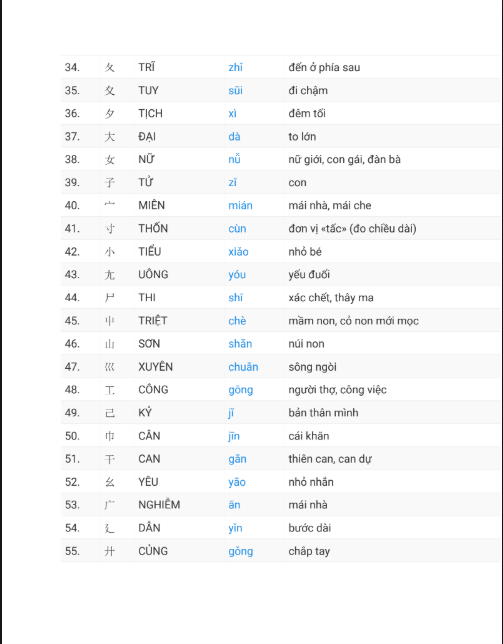503x644 pixels.
Task: Select the yǐn pinyin link
Action: click(x=235, y=528)
